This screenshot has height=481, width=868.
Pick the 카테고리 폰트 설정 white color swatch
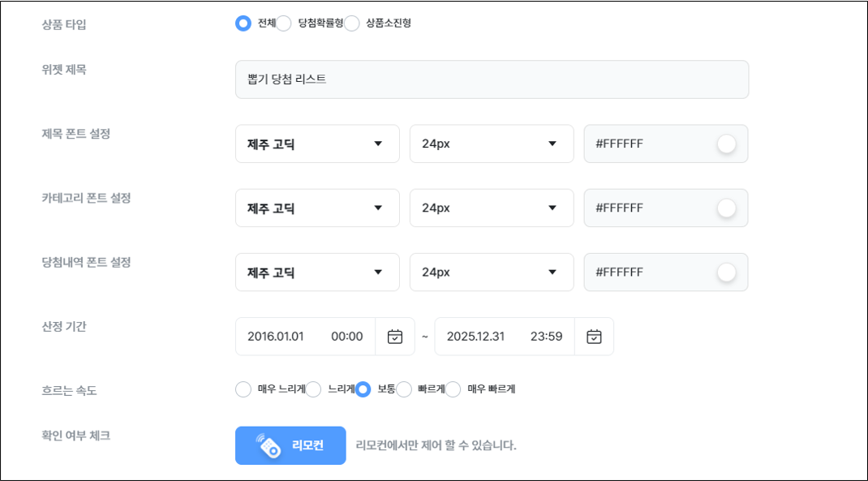pyautogui.click(x=726, y=208)
